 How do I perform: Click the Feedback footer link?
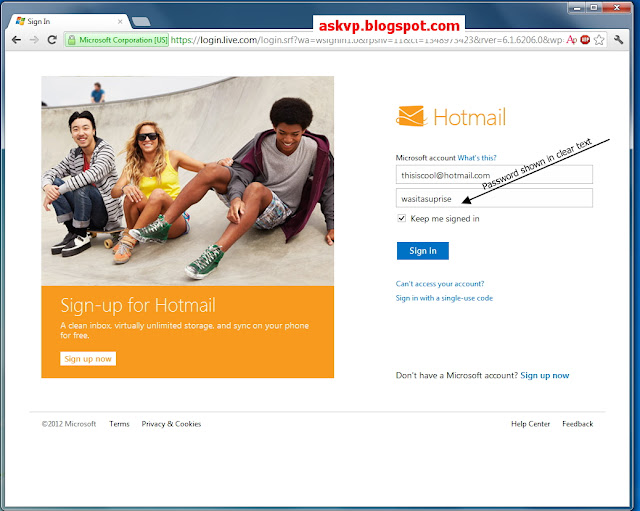coord(578,424)
